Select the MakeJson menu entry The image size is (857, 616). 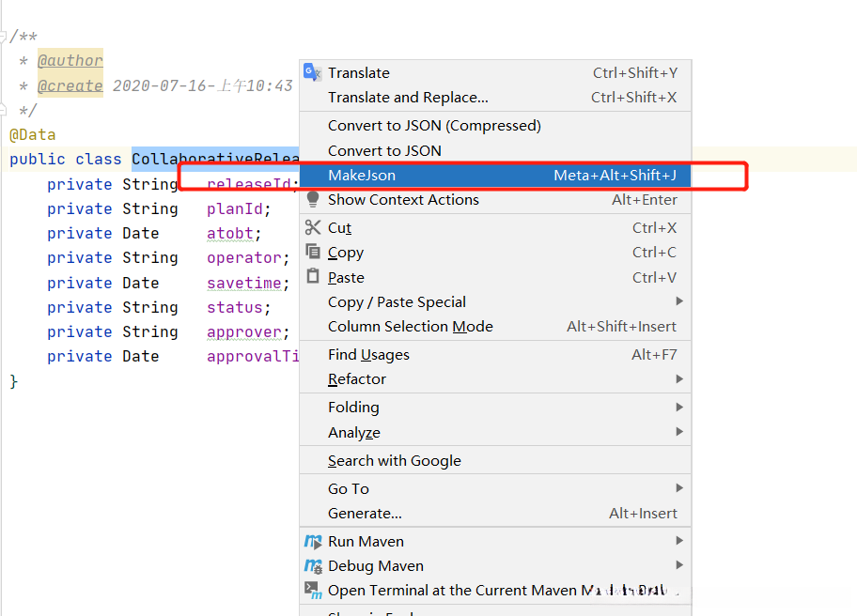[362, 175]
